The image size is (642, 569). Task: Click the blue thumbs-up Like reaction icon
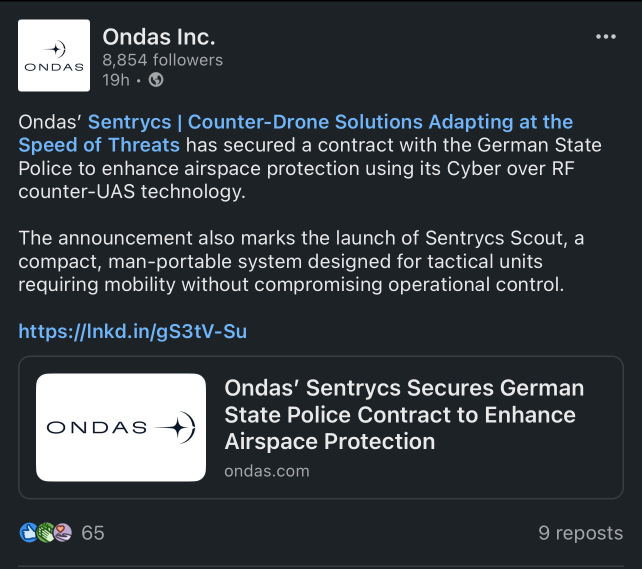tap(29, 533)
